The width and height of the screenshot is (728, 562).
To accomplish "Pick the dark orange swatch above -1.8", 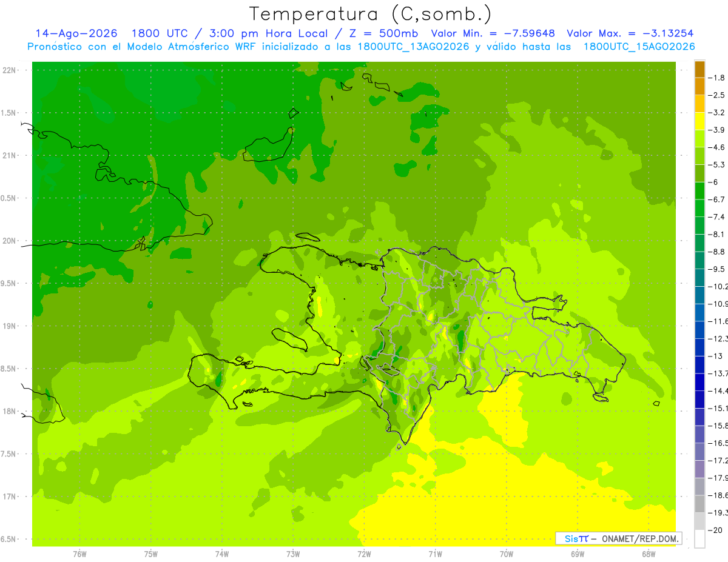I will click(x=699, y=69).
